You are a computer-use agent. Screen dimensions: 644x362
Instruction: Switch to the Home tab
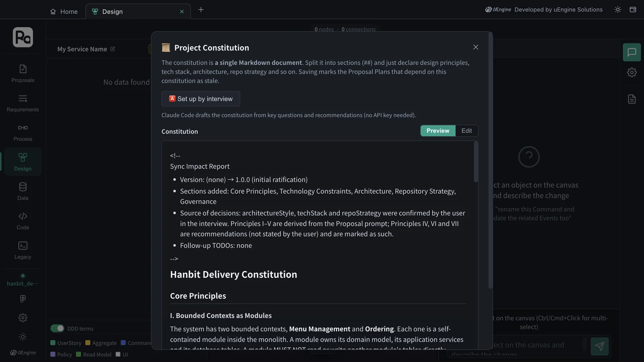pyautogui.click(x=64, y=12)
